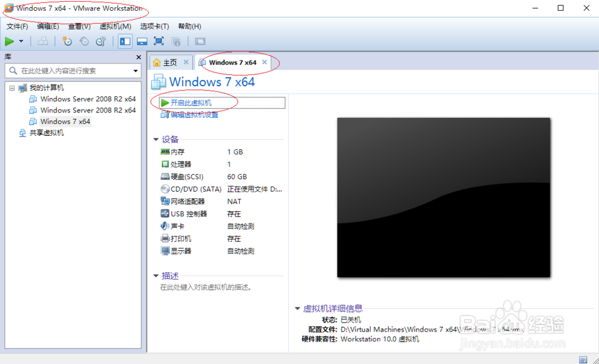Viewport: 599px width, 364px height.
Task: Open the Snapshot Manager toolbar icon
Action: tap(100, 41)
